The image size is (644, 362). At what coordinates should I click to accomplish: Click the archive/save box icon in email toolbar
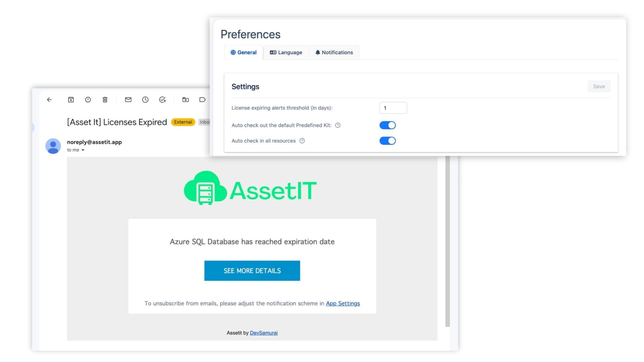click(x=71, y=100)
